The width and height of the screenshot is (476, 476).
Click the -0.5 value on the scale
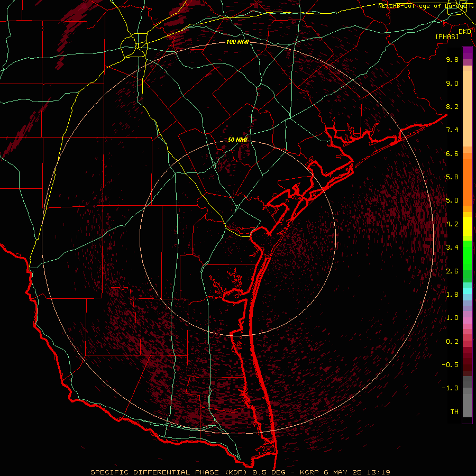coord(450,365)
